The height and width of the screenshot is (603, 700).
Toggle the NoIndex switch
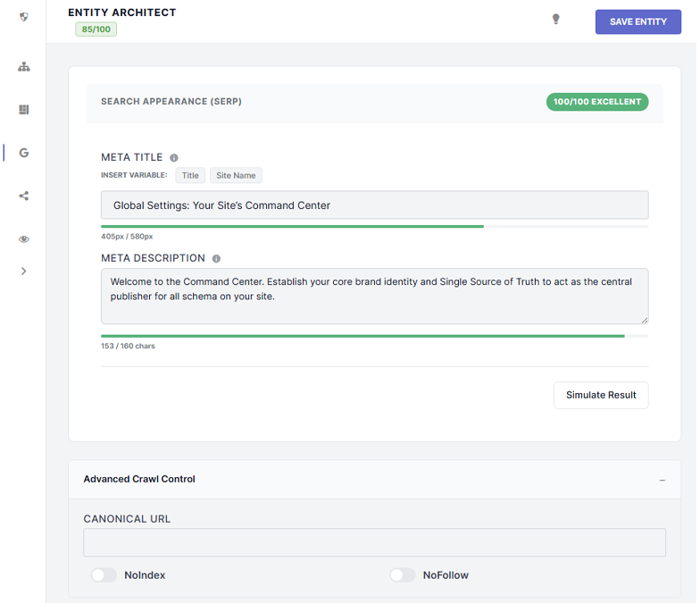click(104, 575)
